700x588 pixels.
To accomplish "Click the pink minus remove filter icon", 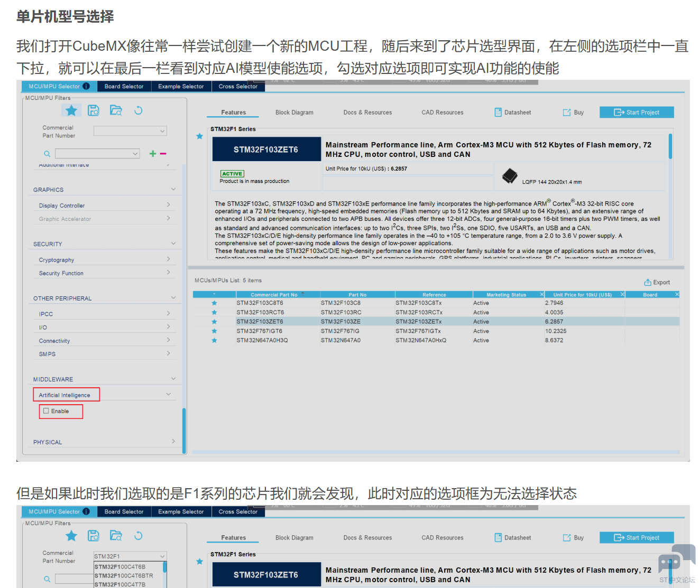I will tap(163, 154).
